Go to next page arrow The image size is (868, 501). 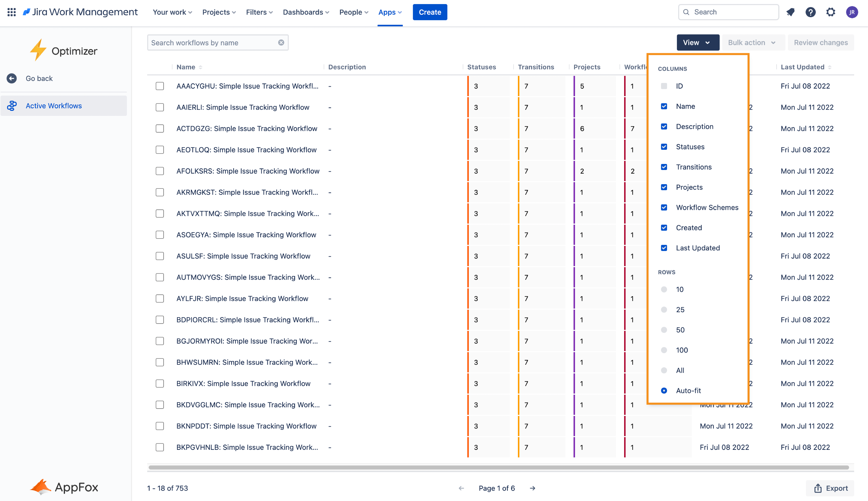[532, 488]
